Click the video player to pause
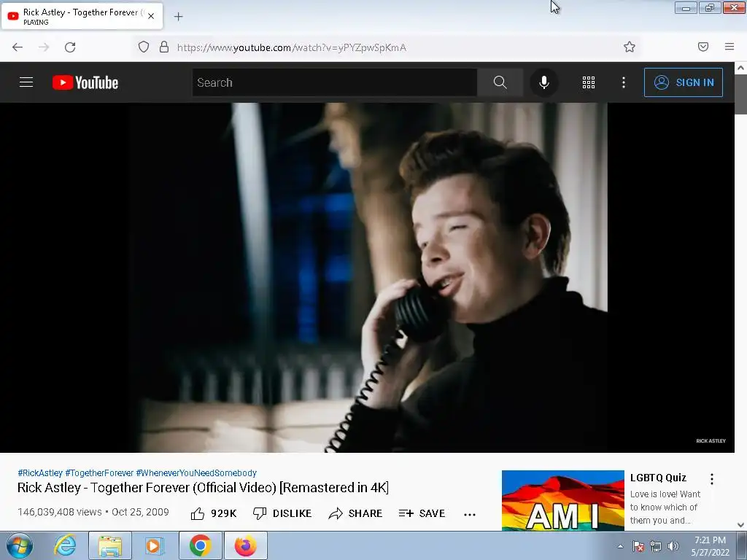Image resolution: width=747 pixels, height=560 pixels. click(368, 278)
